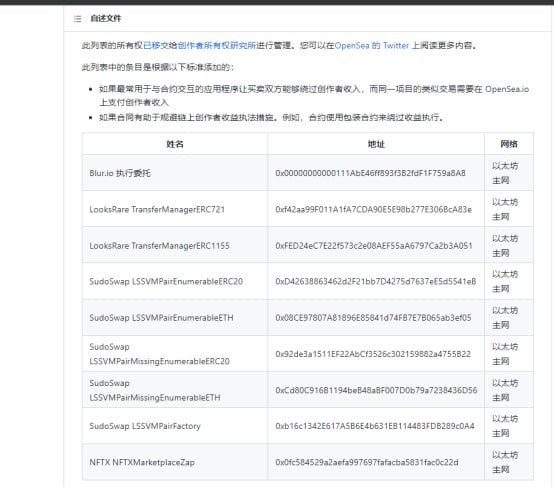Click the 地址 column header
Screen dimensions: 554x487
(376, 144)
